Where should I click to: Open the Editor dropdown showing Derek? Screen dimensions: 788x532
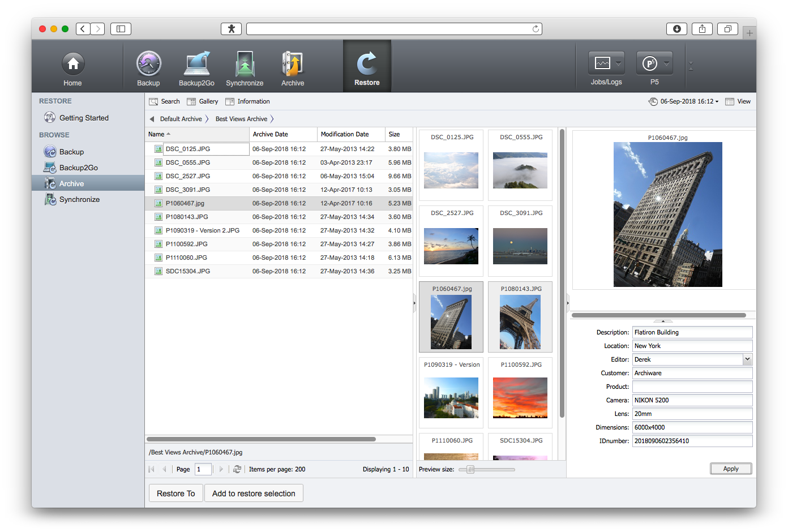tap(747, 359)
